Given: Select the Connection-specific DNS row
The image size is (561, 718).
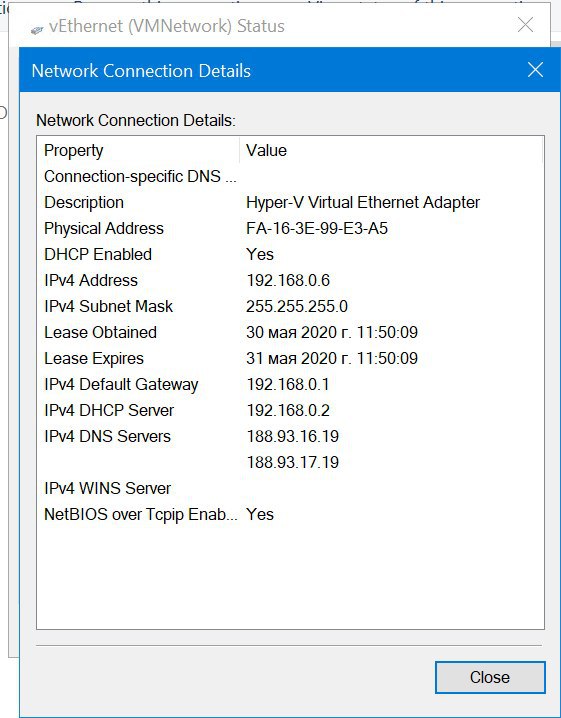Looking at the screenshot, I should pyautogui.click(x=290, y=176).
